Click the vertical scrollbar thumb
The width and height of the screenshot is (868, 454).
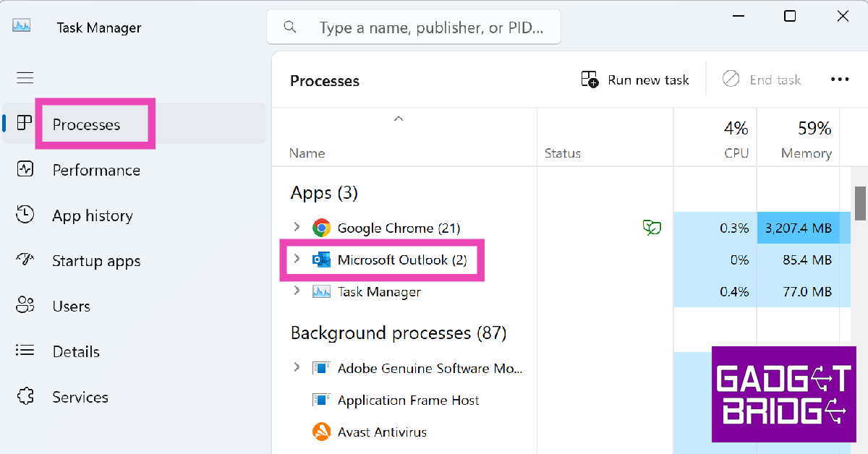point(860,202)
